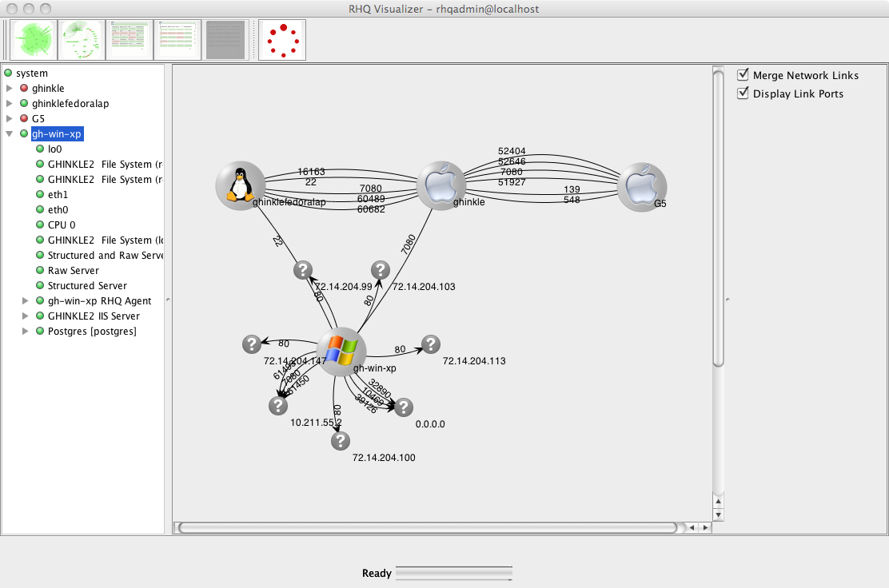This screenshot has width=889, height=588.
Task: Collapse the gh-win-xp tree node
Action: tap(9, 134)
